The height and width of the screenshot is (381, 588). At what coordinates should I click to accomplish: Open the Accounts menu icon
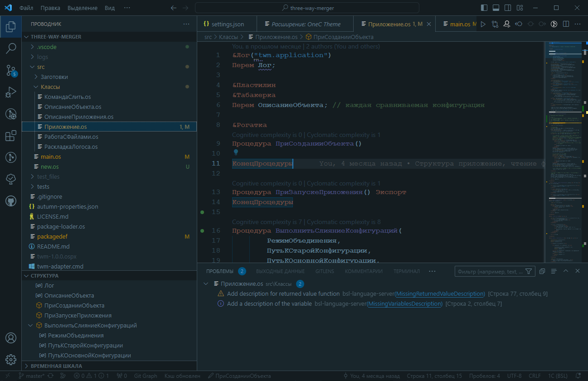click(x=11, y=338)
